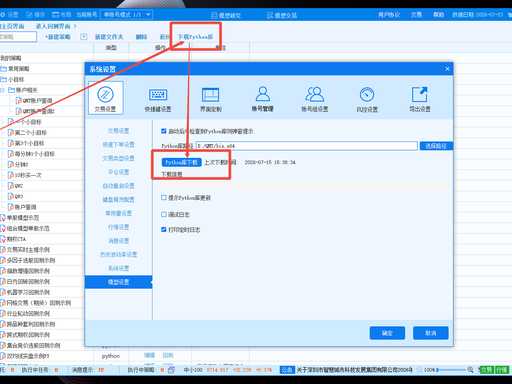
Task: Open 键盘精灵配置 in the settings list
Action: 118,200
